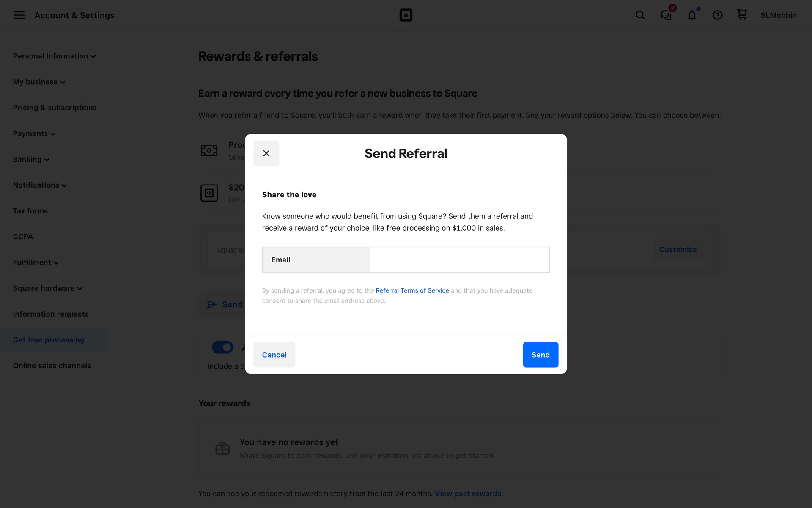This screenshot has height=508, width=812.
Task: Click the help question mark icon
Action: click(x=718, y=15)
